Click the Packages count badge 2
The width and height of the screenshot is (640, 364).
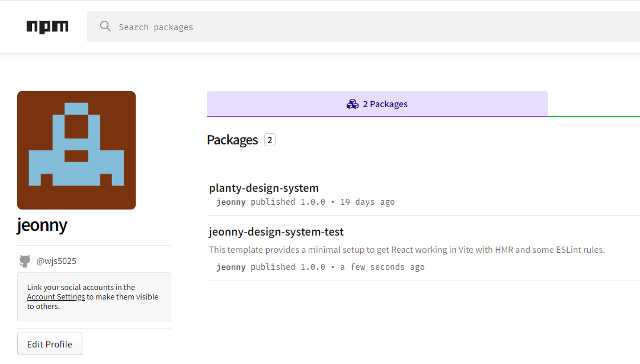pyautogui.click(x=270, y=140)
